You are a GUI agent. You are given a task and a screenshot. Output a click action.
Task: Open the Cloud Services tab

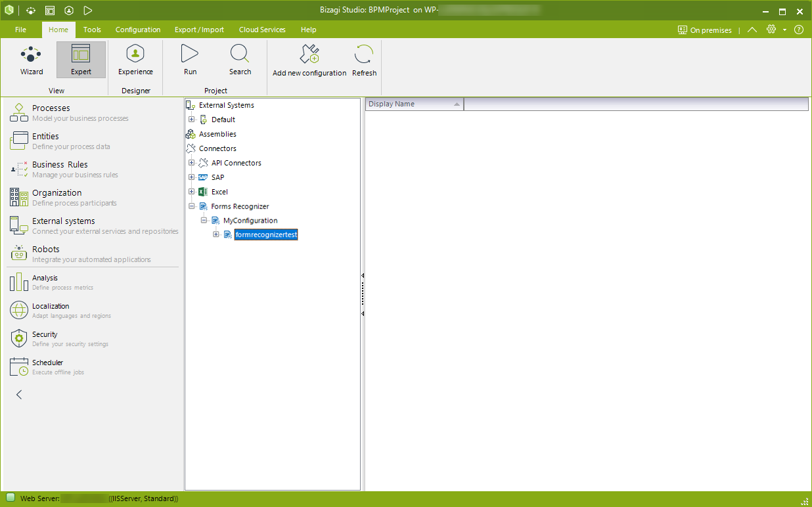click(262, 30)
